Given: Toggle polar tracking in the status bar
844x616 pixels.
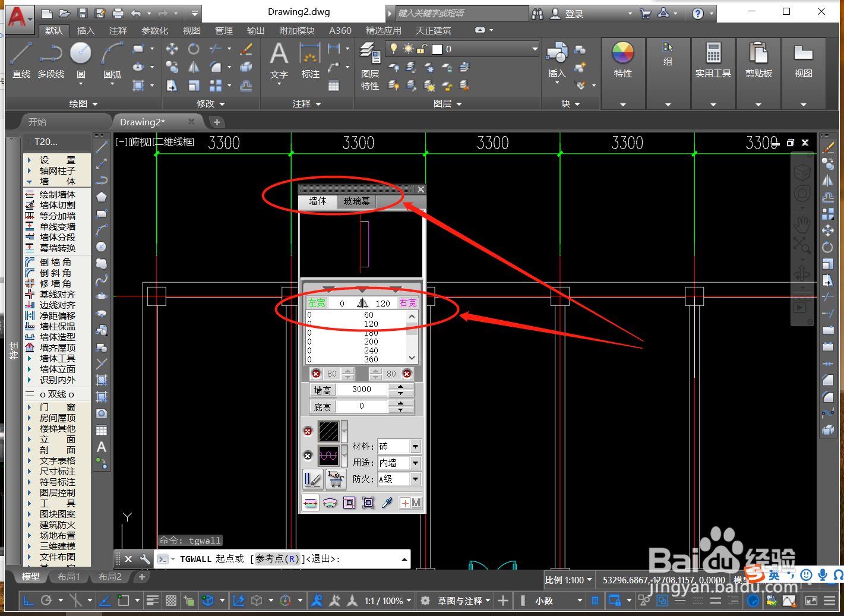Looking at the screenshot, I should tap(46, 601).
